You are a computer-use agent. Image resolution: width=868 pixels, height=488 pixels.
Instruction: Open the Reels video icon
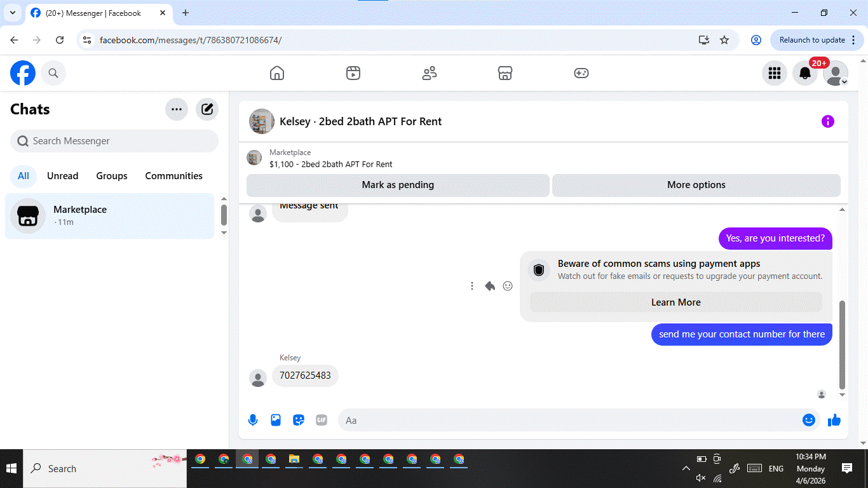click(x=353, y=73)
